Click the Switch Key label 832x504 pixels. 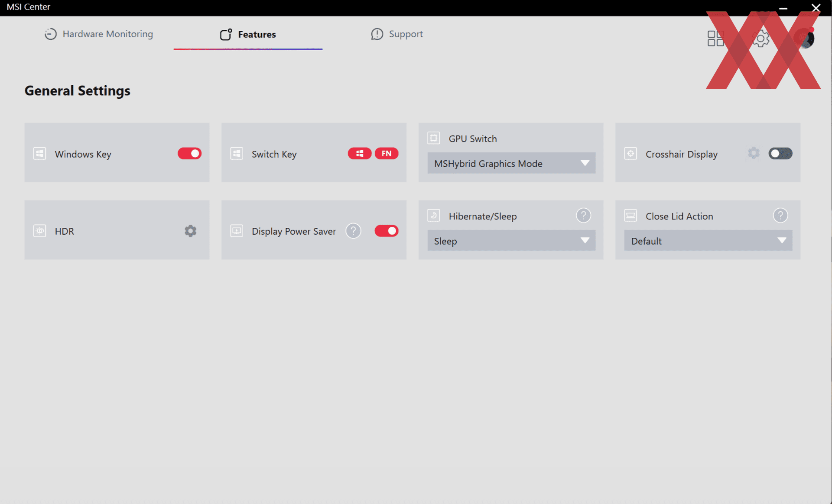point(274,154)
